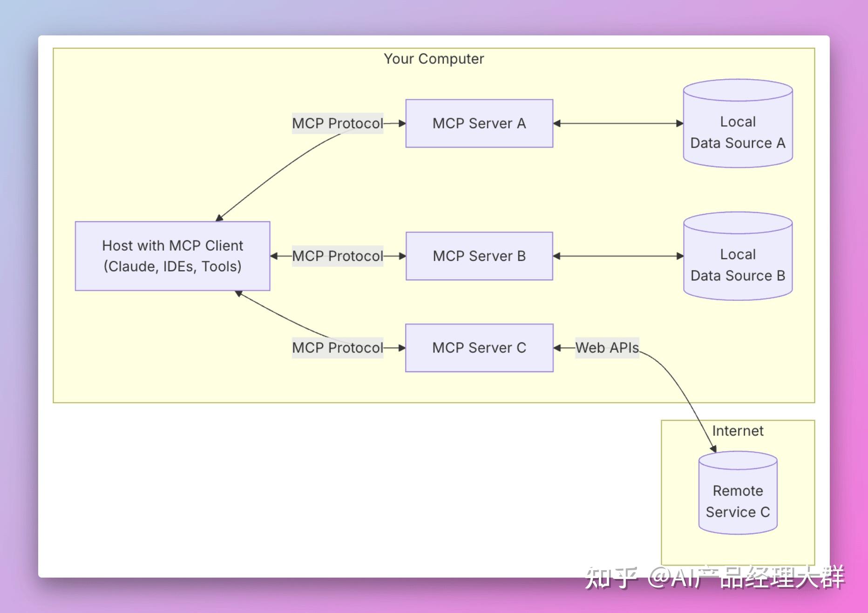Image resolution: width=868 pixels, height=613 pixels.
Task: Click the Web APIs label
Action: coord(607,347)
